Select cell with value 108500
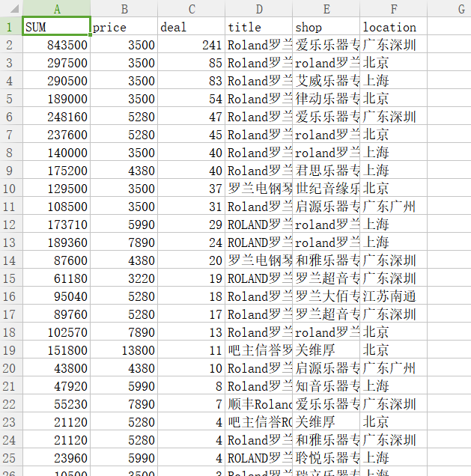Image resolution: width=471 pixels, height=476 pixels. [56, 207]
